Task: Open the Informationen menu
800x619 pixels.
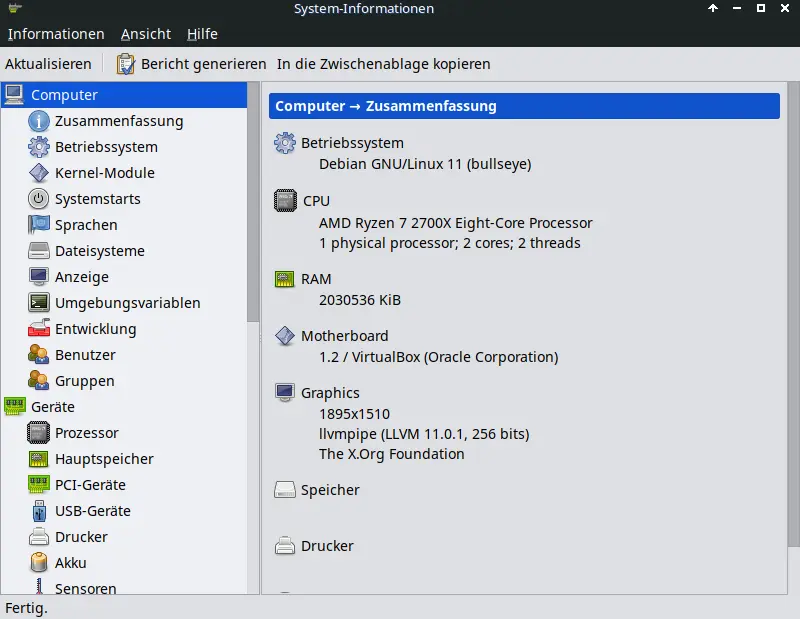Action: 56,34
